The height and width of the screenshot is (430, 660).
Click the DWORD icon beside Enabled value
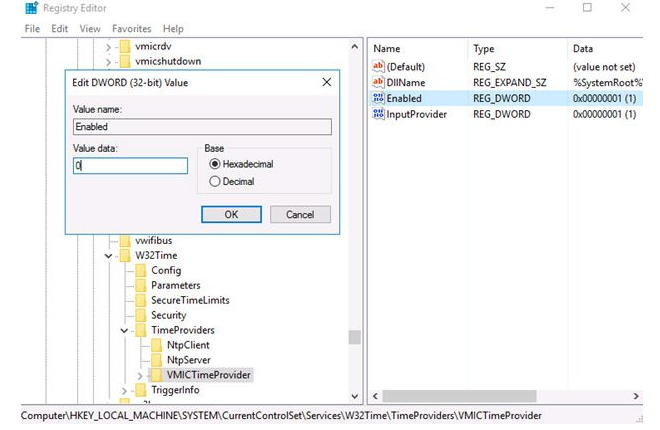pos(378,98)
